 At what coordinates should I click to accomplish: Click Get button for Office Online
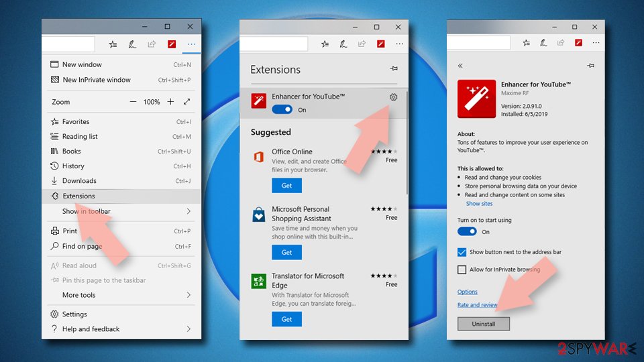pyautogui.click(x=286, y=186)
